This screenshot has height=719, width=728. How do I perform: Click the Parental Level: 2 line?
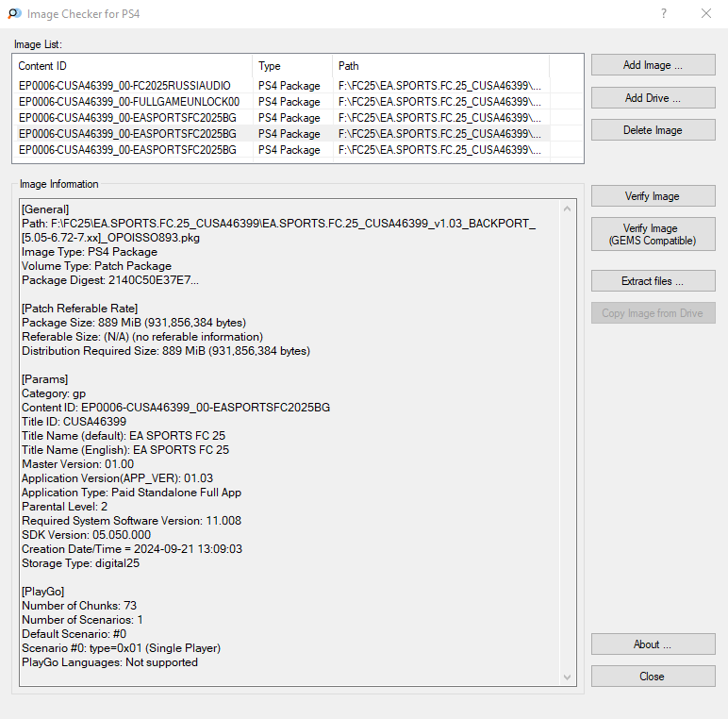[64, 507]
